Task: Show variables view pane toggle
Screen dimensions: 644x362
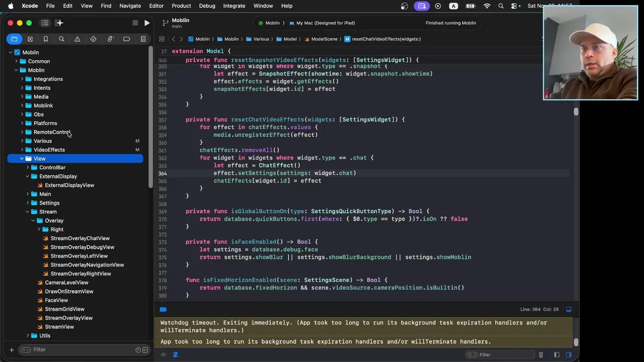Action: (556, 354)
